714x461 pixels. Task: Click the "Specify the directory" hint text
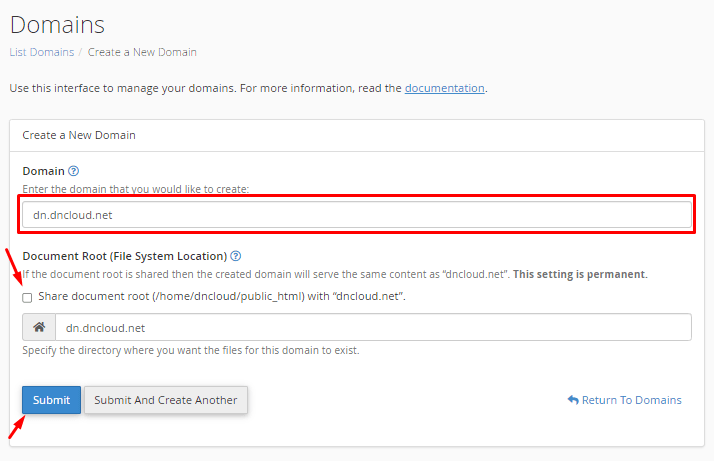[x=190, y=350]
